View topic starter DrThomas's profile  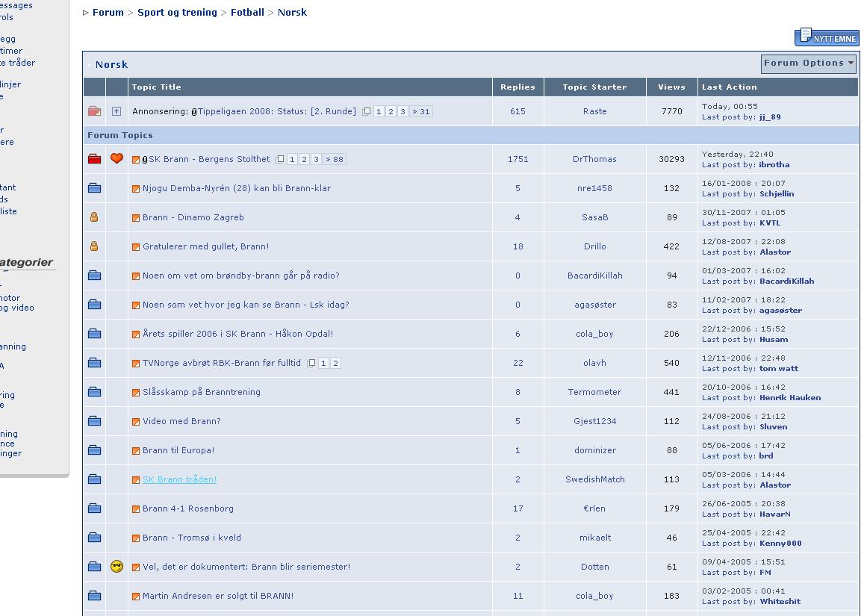[594, 159]
